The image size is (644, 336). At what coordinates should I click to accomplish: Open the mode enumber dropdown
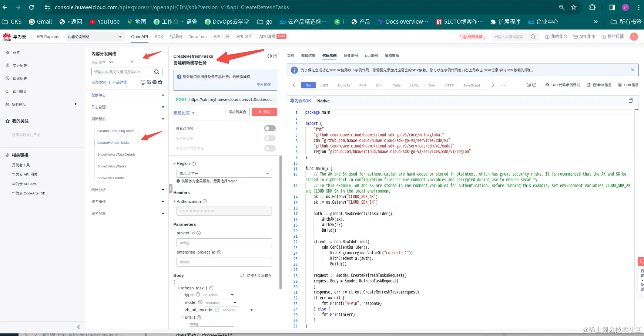(221, 303)
